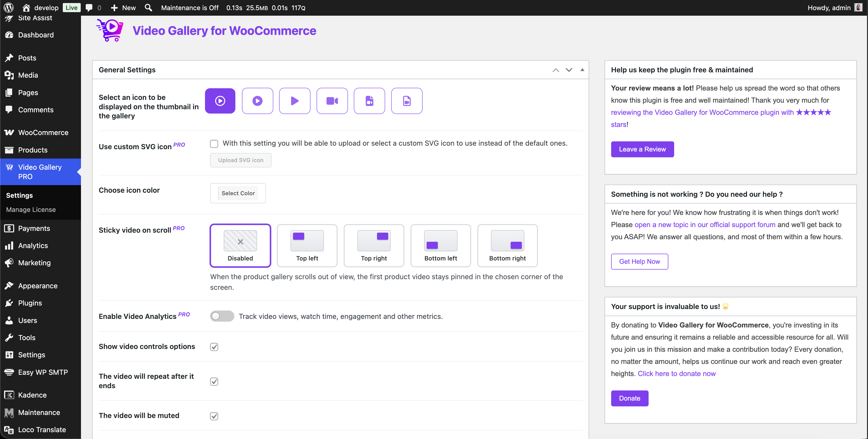Click the Dashboard gauge icon
This screenshot has height=439, width=868.
click(x=9, y=35)
